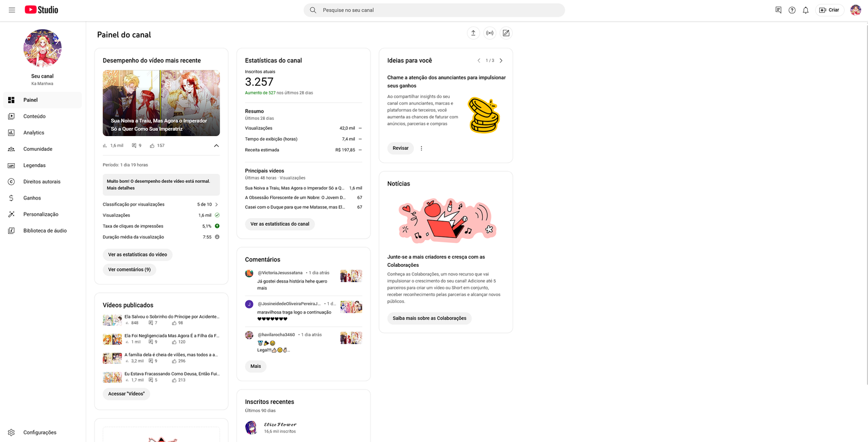
Task: Click the views checkmark status icon
Action: click(x=217, y=215)
